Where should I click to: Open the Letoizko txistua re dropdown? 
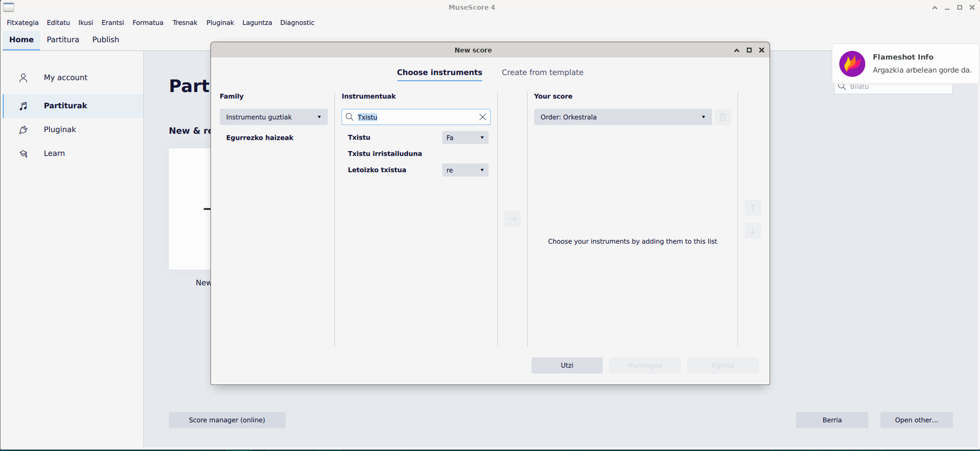click(x=465, y=170)
